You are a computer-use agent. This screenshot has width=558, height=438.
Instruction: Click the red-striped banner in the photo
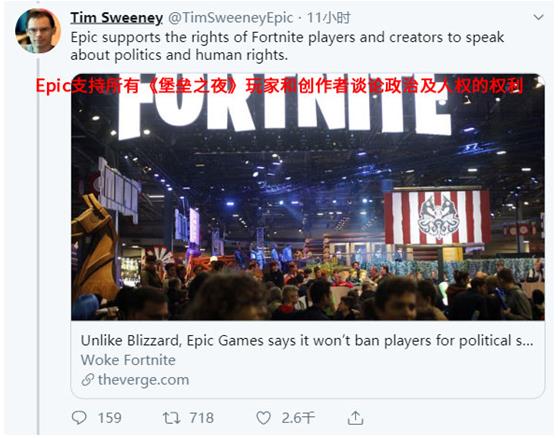click(437, 217)
